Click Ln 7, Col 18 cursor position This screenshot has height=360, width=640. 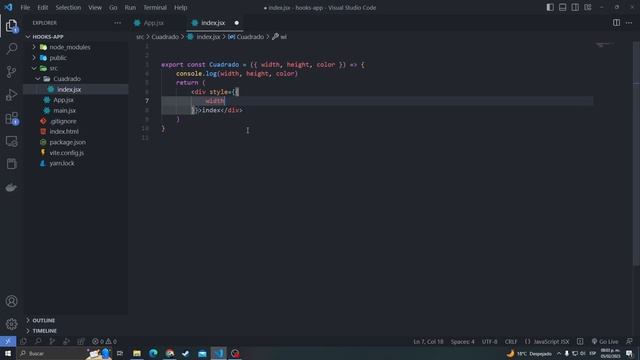428,341
